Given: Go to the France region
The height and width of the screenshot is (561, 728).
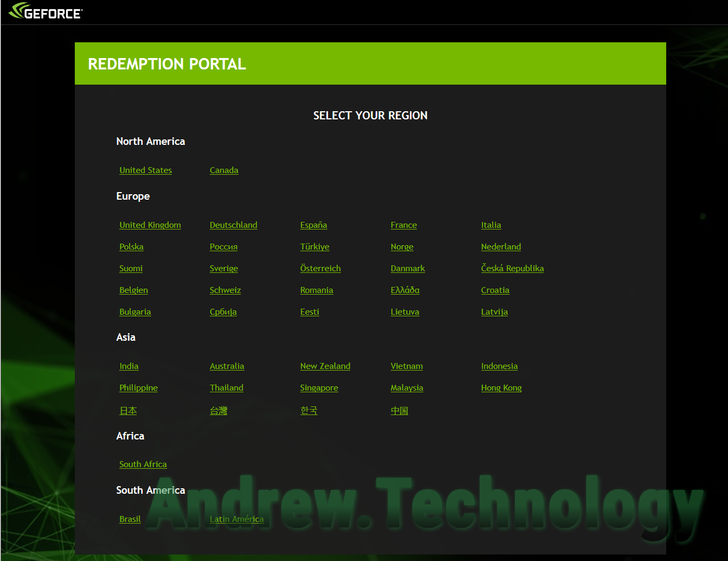Looking at the screenshot, I should click(x=404, y=225).
